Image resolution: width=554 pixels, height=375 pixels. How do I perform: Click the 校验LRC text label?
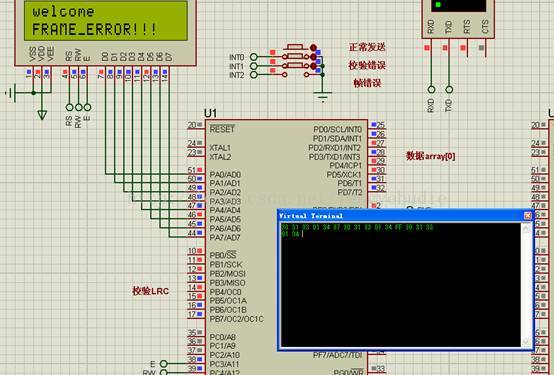(151, 291)
